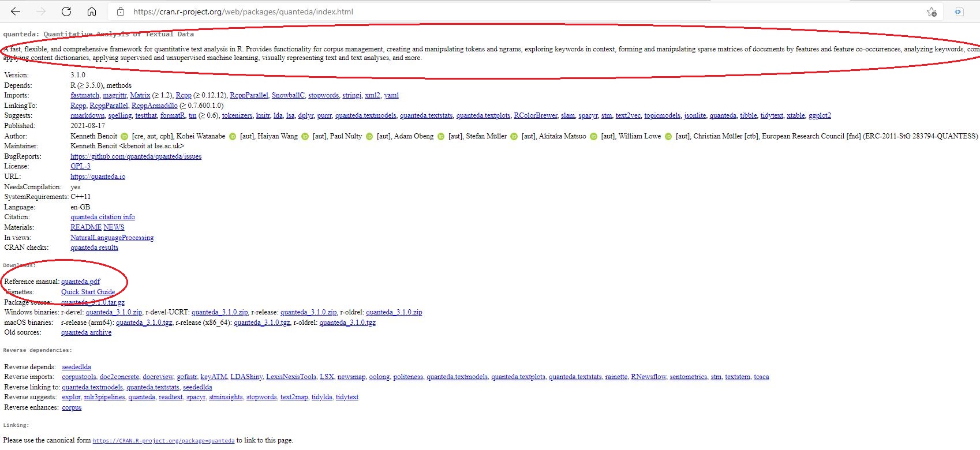View the GPL-3 license
This screenshot has width=980, height=450.
[80, 166]
